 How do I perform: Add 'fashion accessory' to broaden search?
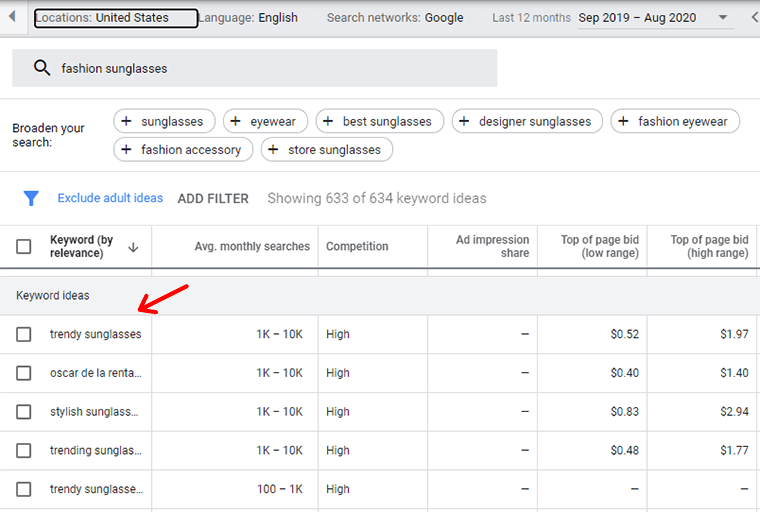coord(183,149)
